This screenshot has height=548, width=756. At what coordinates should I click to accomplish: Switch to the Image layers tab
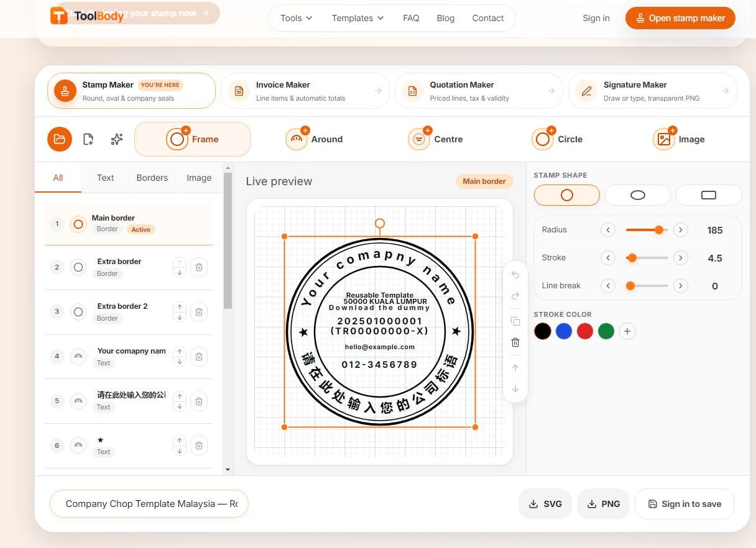click(199, 178)
